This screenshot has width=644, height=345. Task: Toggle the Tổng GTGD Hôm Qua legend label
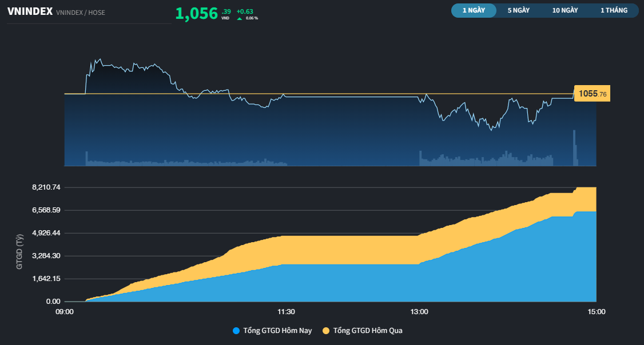(368, 331)
